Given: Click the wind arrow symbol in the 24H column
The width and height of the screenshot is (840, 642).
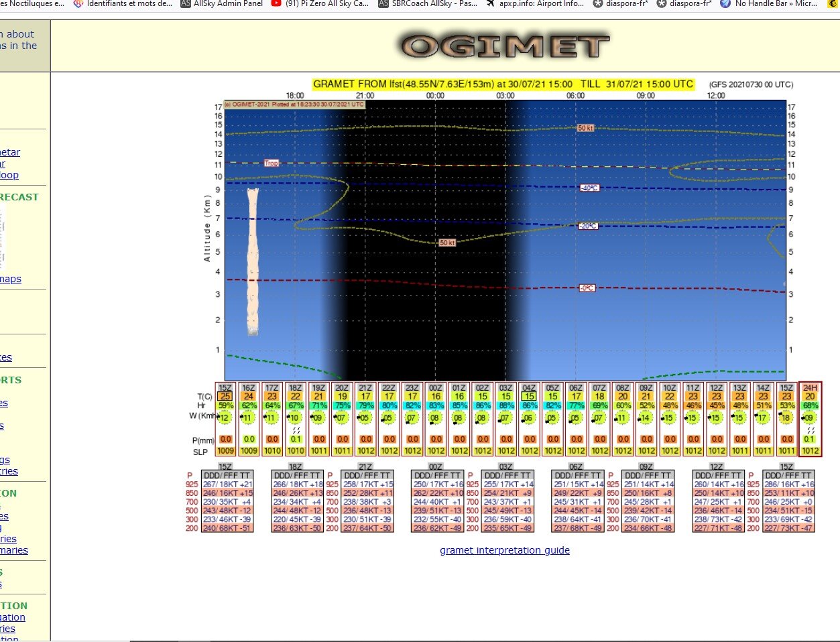Looking at the screenshot, I should pos(810,418).
